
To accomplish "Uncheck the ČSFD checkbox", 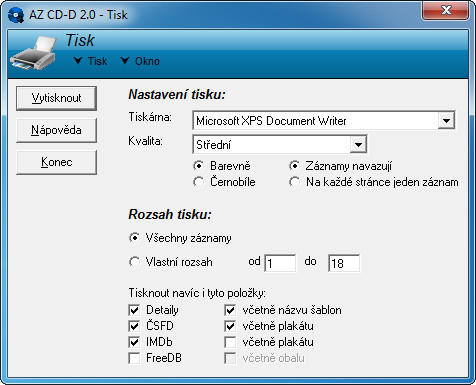I will (134, 326).
